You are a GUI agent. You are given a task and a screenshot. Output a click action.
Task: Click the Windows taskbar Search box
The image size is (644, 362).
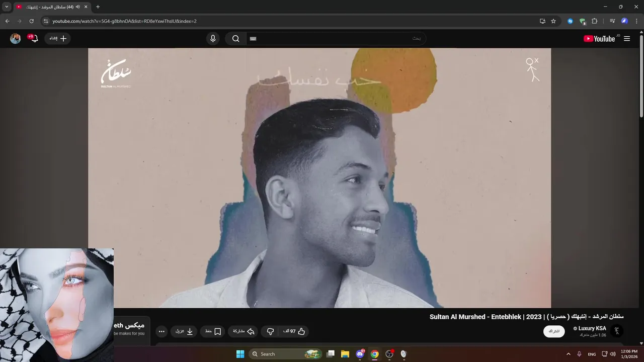tap(285, 354)
